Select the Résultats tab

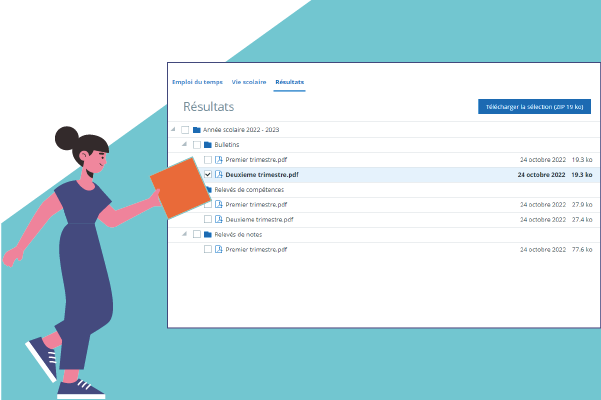(289, 82)
